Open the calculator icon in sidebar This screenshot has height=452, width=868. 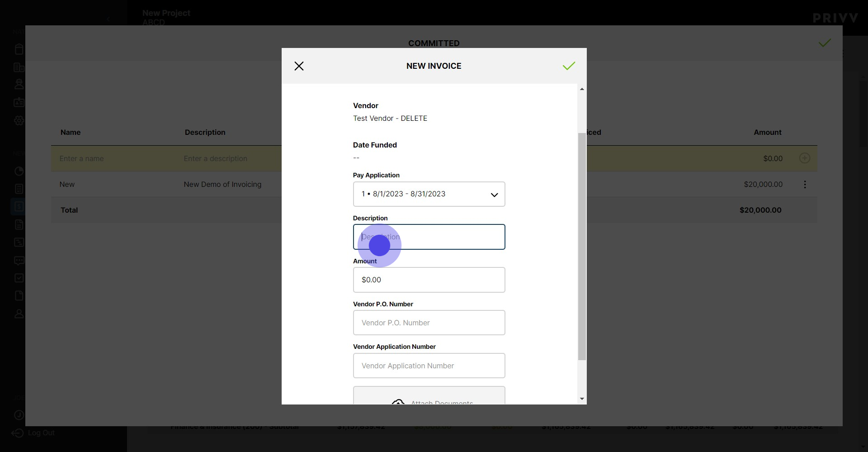click(x=19, y=189)
